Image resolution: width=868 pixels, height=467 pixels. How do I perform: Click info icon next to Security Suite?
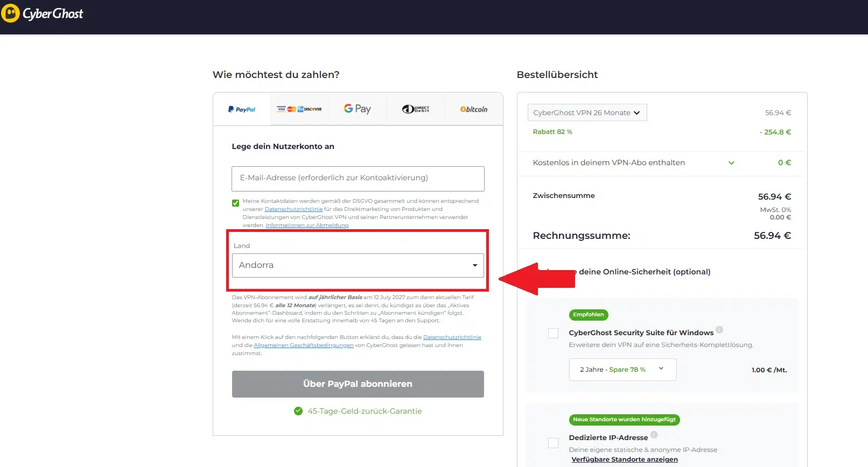(719, 330)
